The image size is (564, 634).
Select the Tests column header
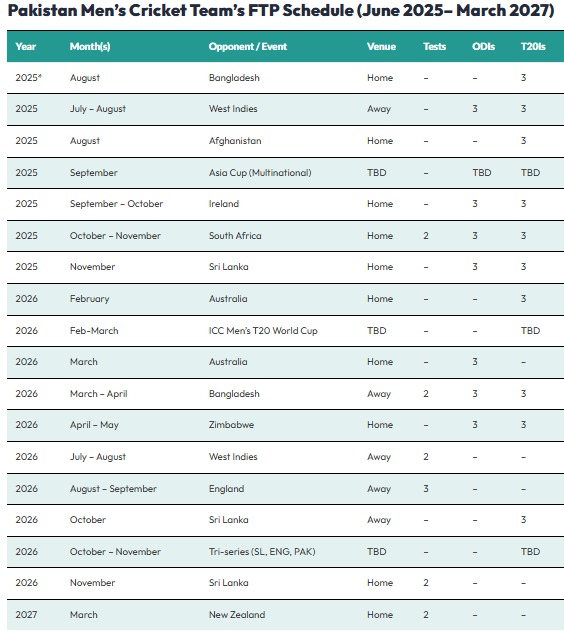click(435, 46)
